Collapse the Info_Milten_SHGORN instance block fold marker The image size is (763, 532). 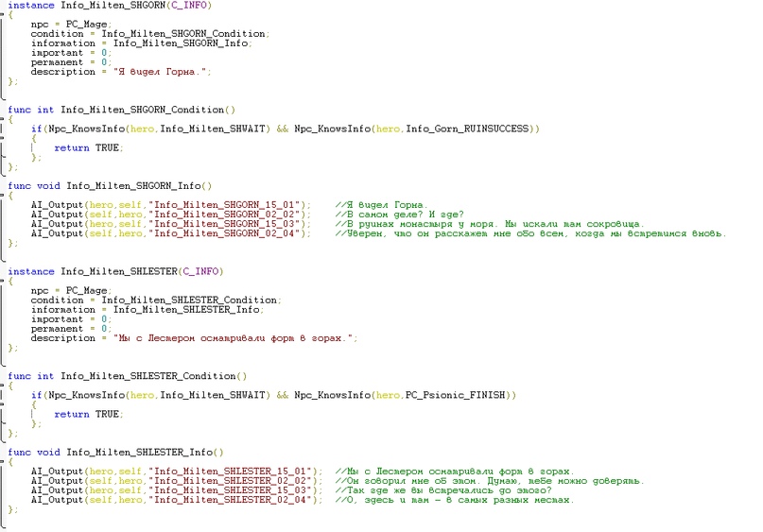tap(4, 15)
